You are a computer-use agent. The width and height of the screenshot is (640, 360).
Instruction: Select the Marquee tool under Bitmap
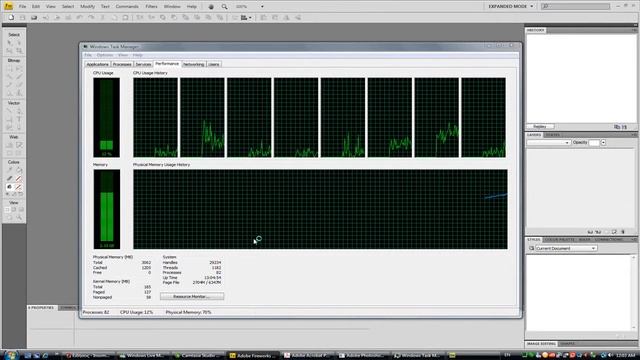tap(9, 68)
